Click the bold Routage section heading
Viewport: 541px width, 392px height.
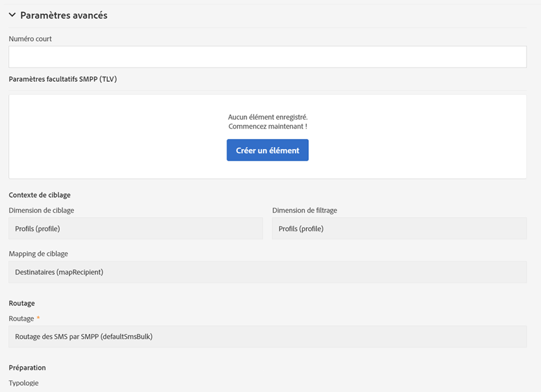tap(22, 303)
